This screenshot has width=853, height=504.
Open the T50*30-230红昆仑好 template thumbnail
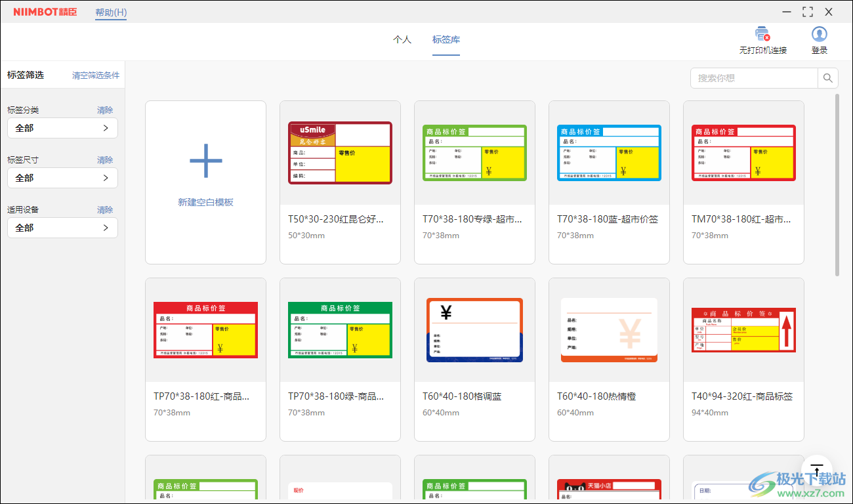pyautogui.click(x=340, y=153)
